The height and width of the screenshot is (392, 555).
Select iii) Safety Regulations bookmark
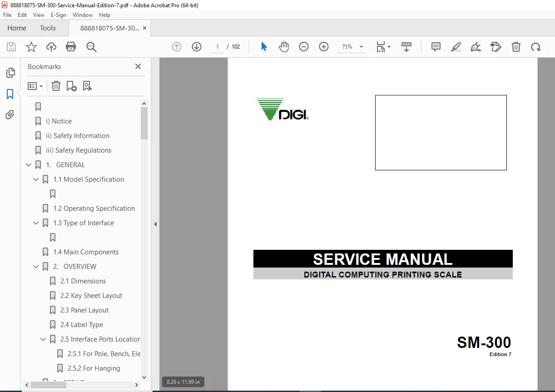click(79, 150)
